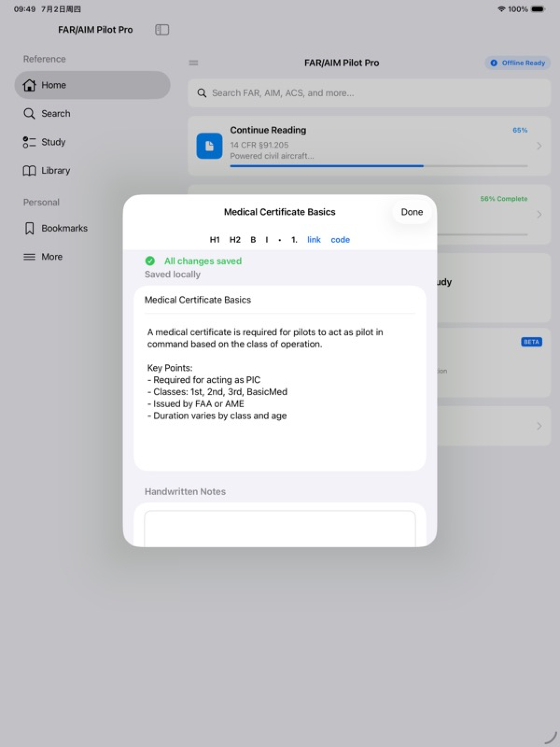Click the Key Points: line
The height and width of the screenshot is (747, 560).
[x=170, y=368]
